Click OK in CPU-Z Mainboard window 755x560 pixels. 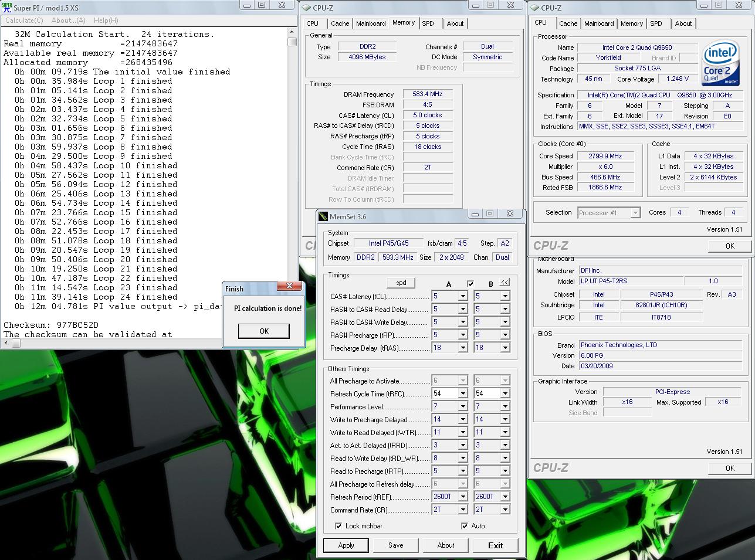click(730, 468)
